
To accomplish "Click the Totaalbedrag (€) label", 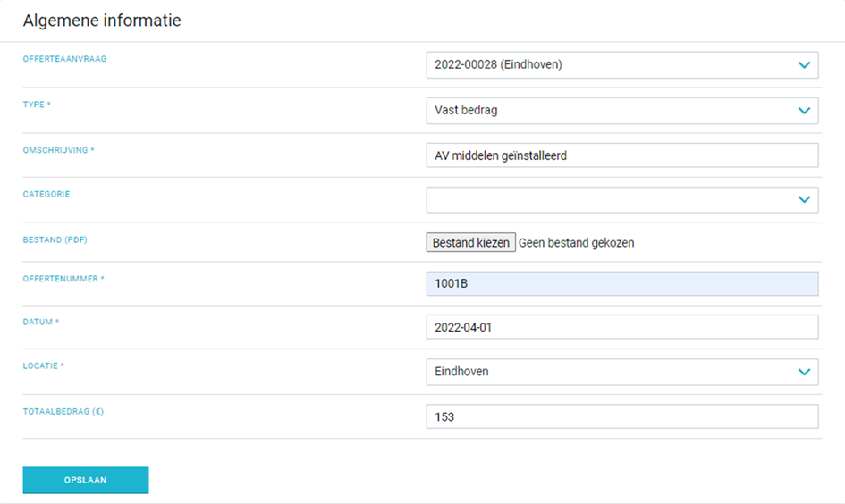I will point(63,411).
